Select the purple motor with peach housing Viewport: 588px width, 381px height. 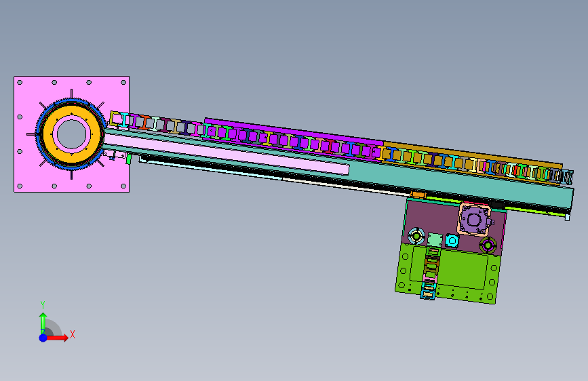tap(474, 220)
